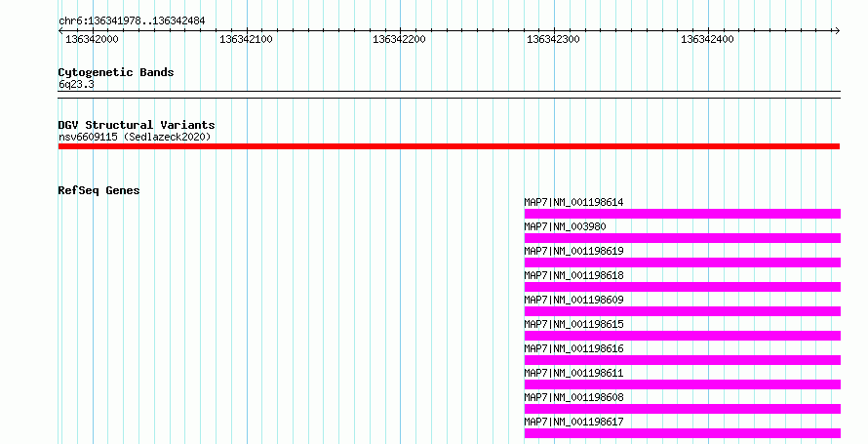
Task: Click the magenta bar under MAP7|NM_001198615
Action: coord(683,336)
